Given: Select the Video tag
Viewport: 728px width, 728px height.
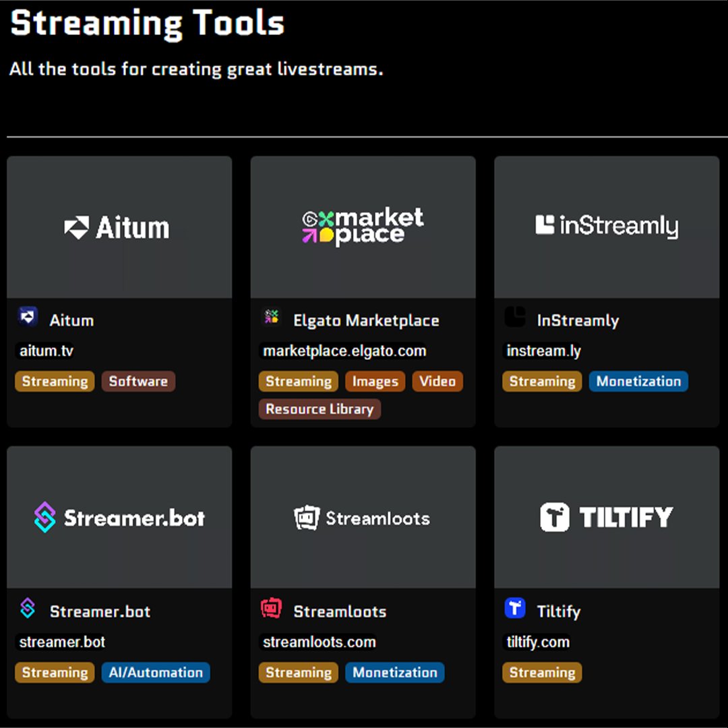Looking at the screenshot, I should pos(437,381).
